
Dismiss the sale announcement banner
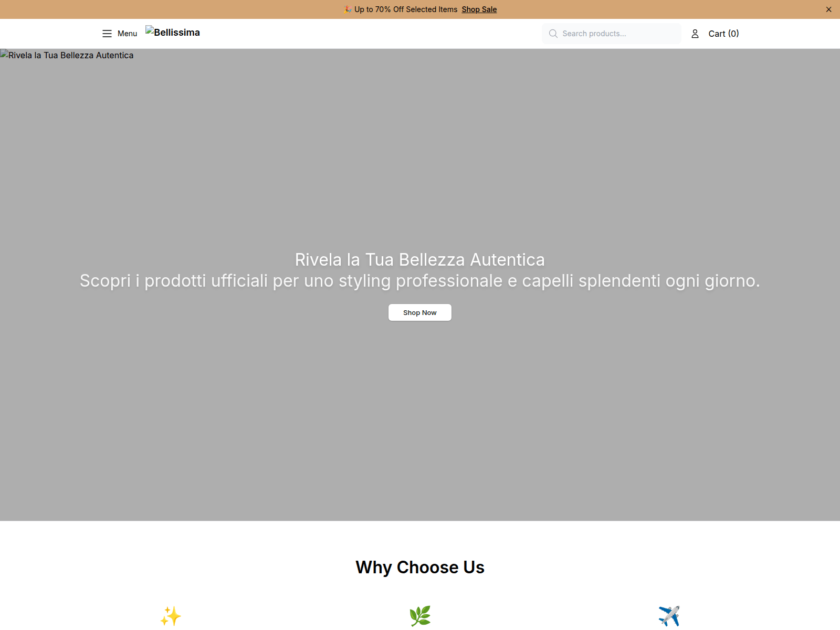pos(829,9)
